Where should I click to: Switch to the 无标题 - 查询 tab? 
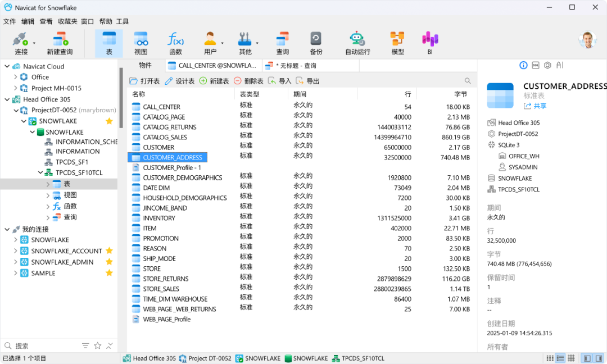310,65
